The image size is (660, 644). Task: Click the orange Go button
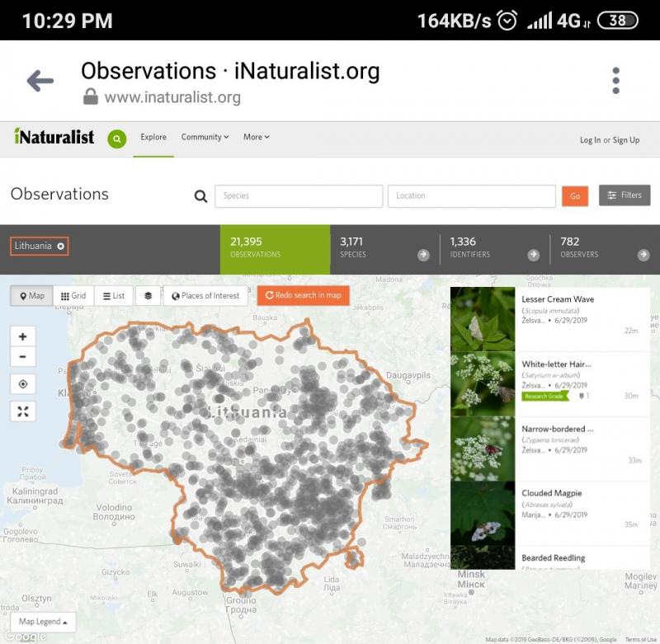click(575, 196)
